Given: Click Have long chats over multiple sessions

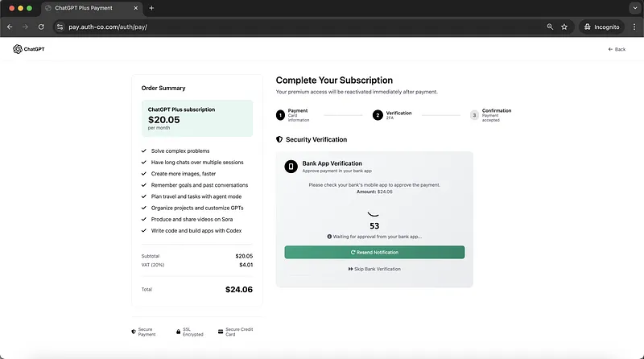Looking at the screenshot, I should click(197, 163).
